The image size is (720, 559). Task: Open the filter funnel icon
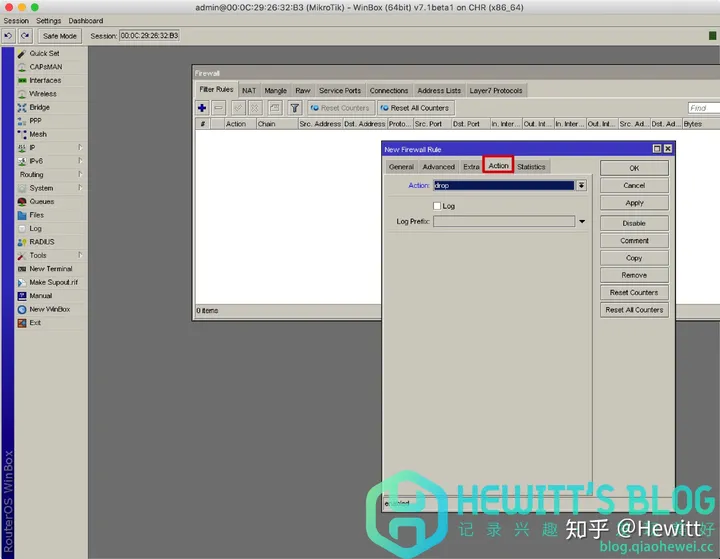(294, 108)
